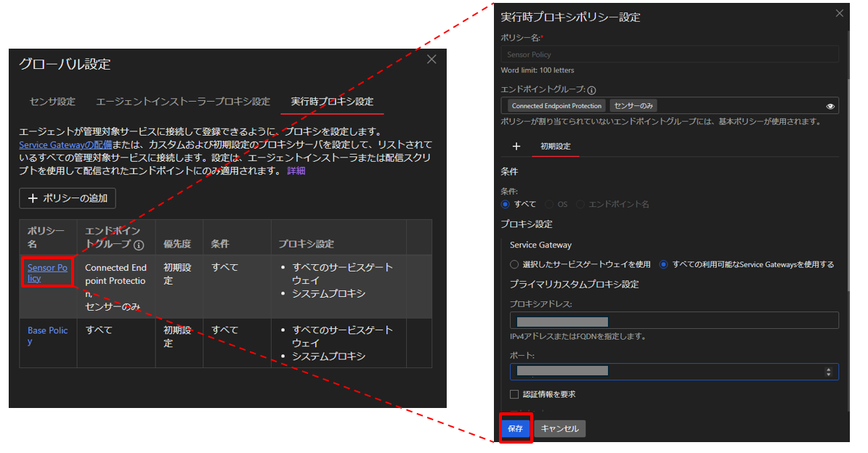The image size is (868, 453).
Task: Click the plus icon to add a condition tab
Action: click(x=516, y=146)
